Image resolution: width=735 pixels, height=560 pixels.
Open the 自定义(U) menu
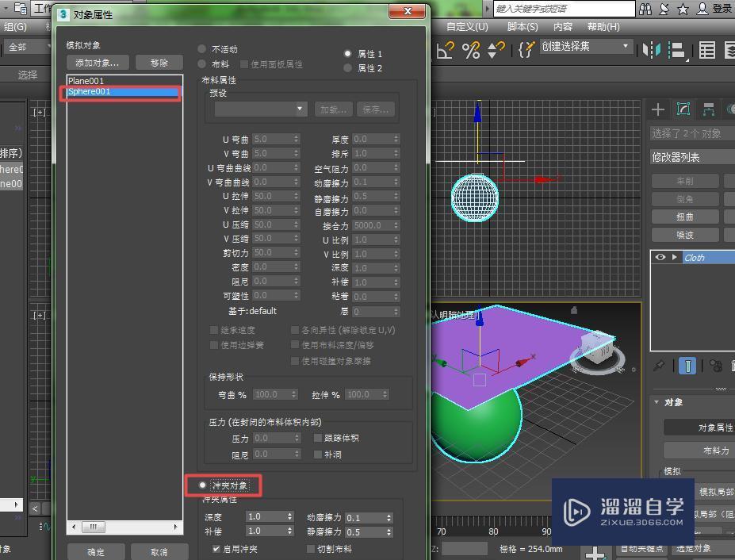pos(467,27)
